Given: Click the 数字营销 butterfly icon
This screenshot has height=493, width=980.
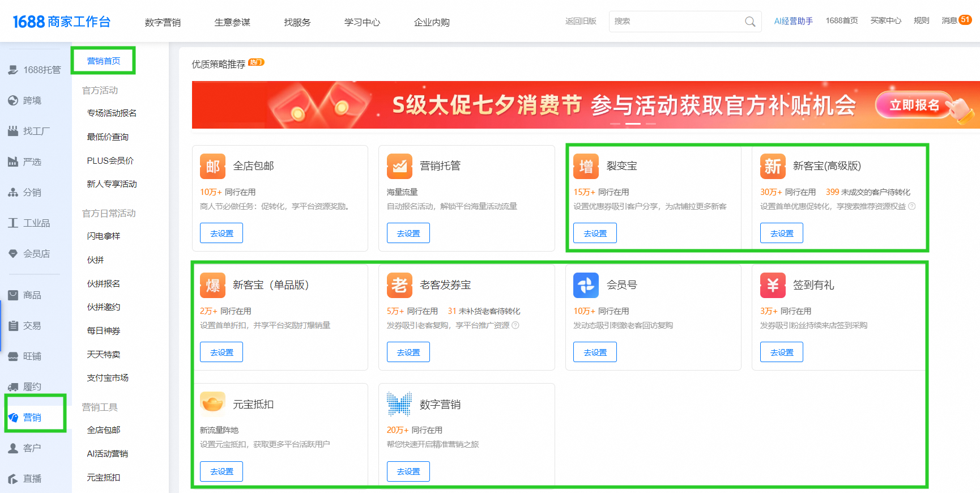Looking at the screenshot, I should click(x=399, y=404).
